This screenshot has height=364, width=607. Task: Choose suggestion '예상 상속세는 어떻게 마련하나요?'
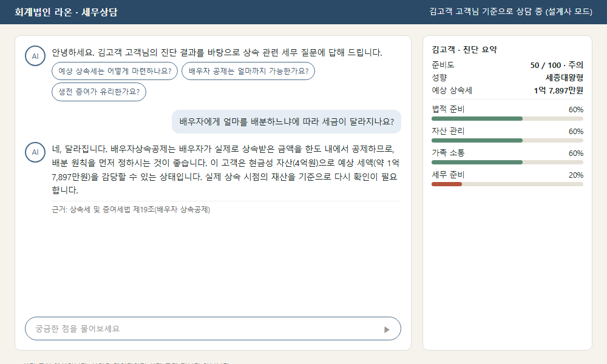pos(115,71)
